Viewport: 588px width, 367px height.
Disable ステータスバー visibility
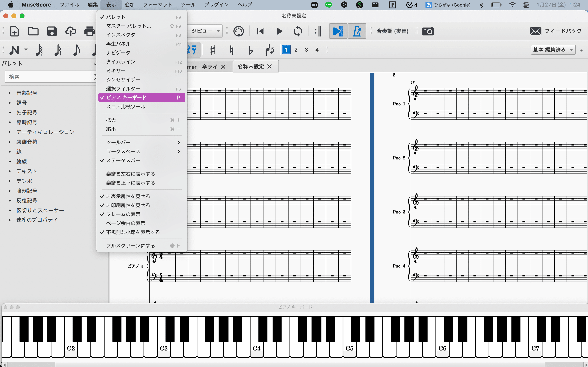123,160
